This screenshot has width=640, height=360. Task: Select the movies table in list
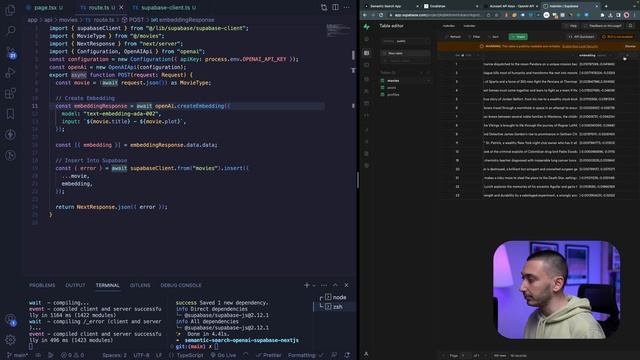click(405, 81)
